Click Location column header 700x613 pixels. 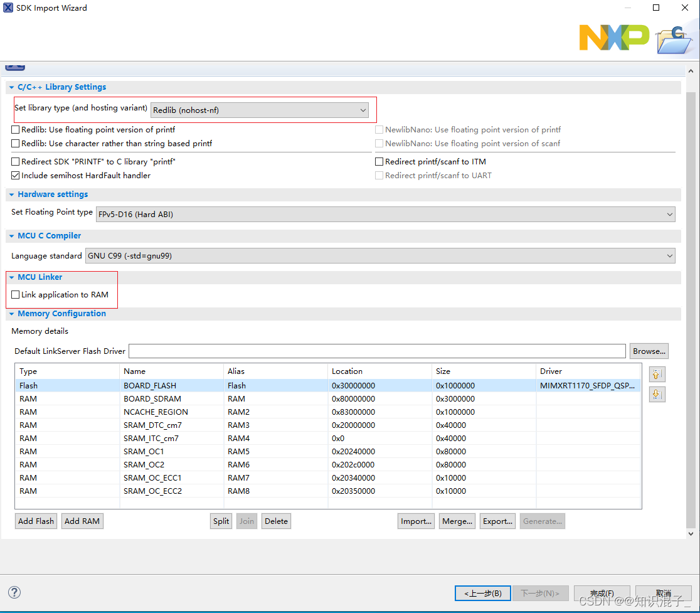[380, 371]
